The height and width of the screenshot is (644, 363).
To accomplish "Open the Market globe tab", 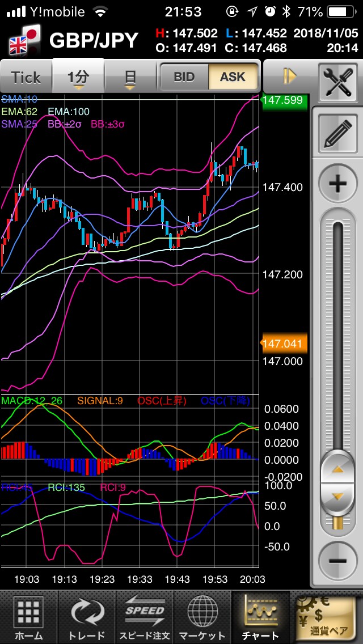I will (x=202, y=617).
